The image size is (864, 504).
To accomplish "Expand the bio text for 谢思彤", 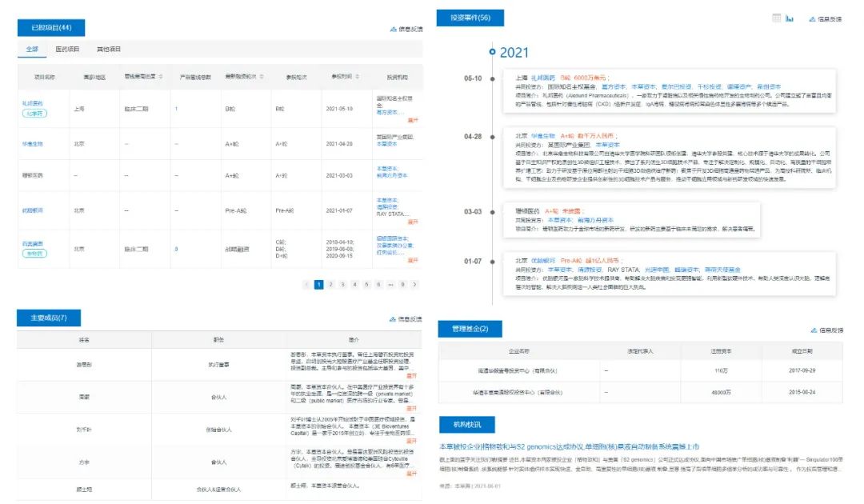I will 413,374.
